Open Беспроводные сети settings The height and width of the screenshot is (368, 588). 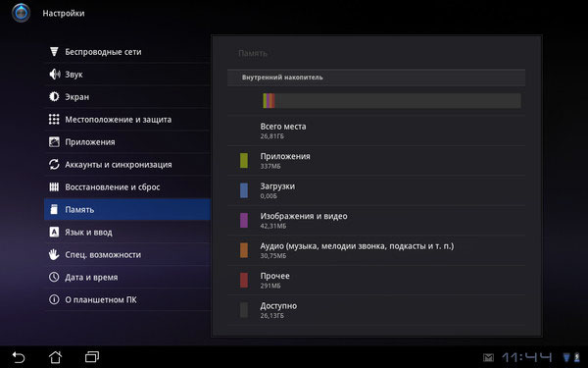pyautogui.click(x=127, y=52)
